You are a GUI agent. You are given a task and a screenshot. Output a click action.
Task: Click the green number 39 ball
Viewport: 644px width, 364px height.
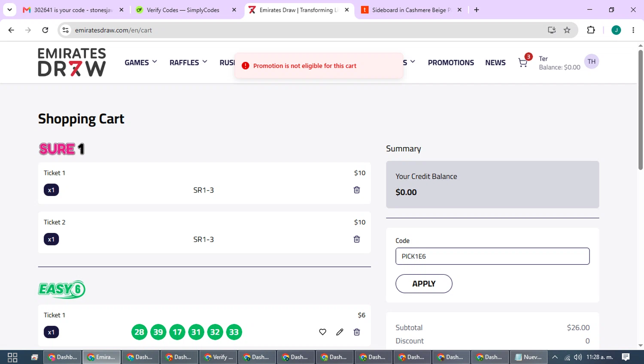[x=158, y=332]
